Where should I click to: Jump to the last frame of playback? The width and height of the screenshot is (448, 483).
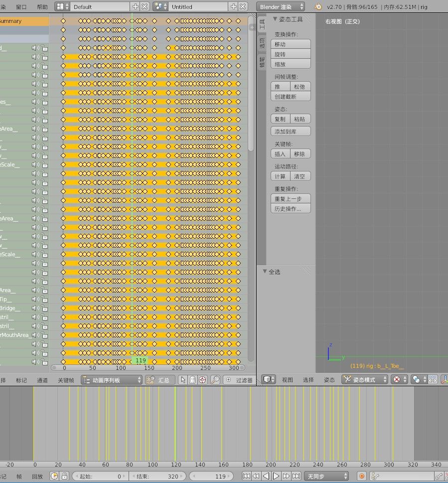click(x=296, y=476)
